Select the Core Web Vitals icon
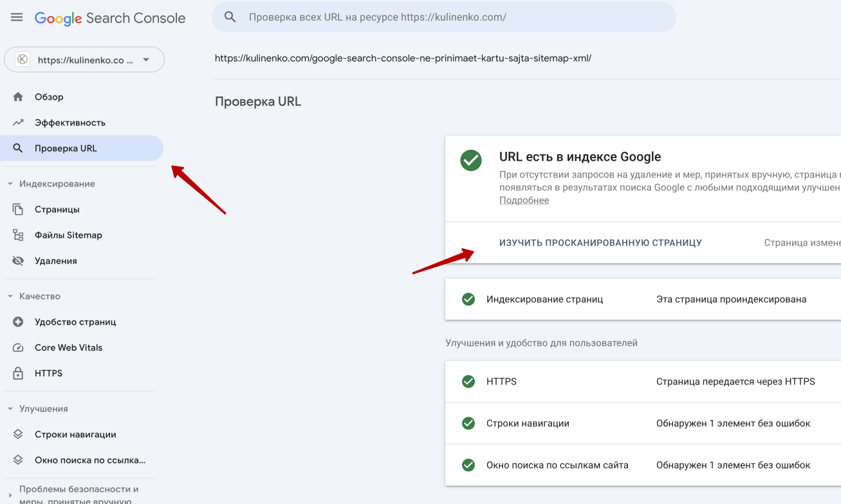841x504 pixels. (x=18, y=347)
